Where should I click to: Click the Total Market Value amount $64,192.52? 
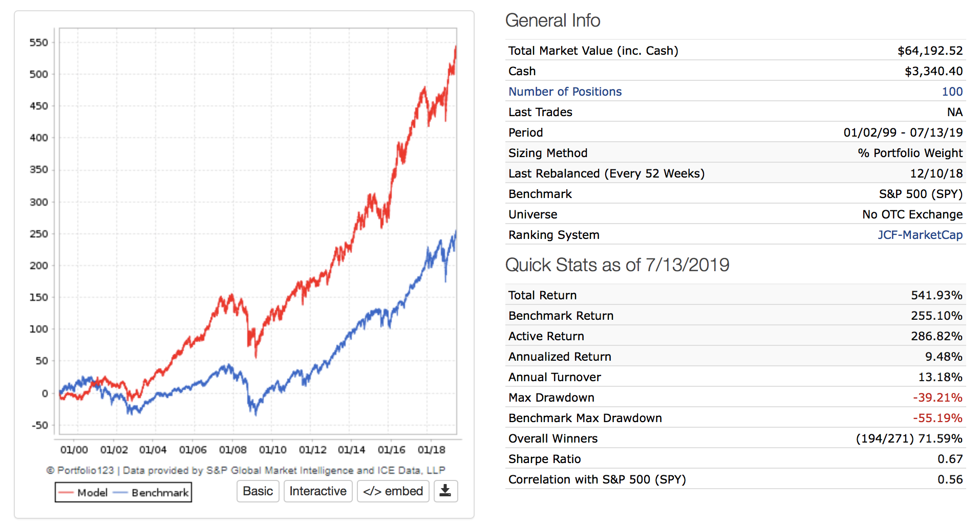pos(930,51)
